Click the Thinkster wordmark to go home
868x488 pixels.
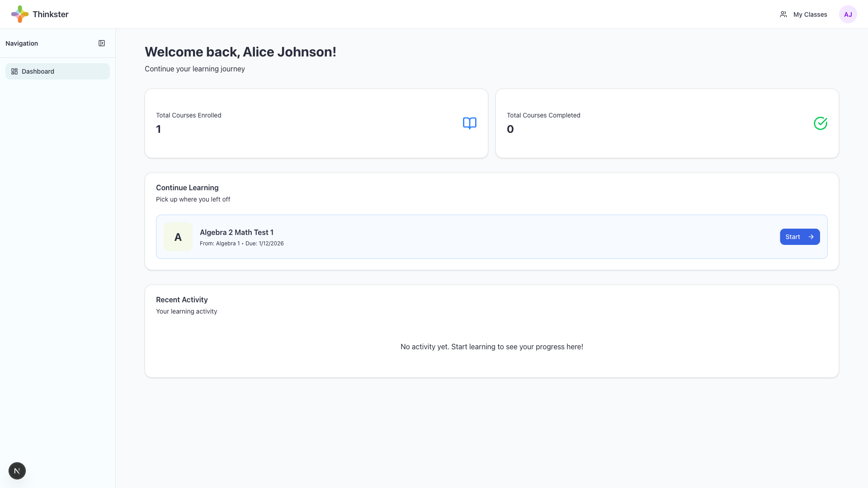50,14
